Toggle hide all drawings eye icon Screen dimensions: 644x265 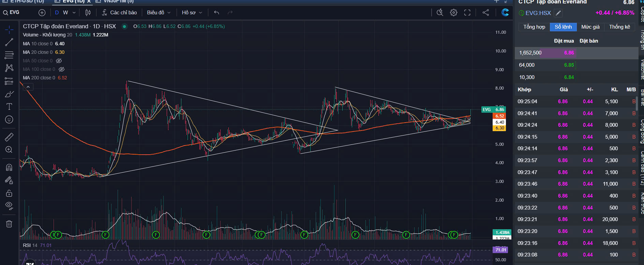click(9, 205)
